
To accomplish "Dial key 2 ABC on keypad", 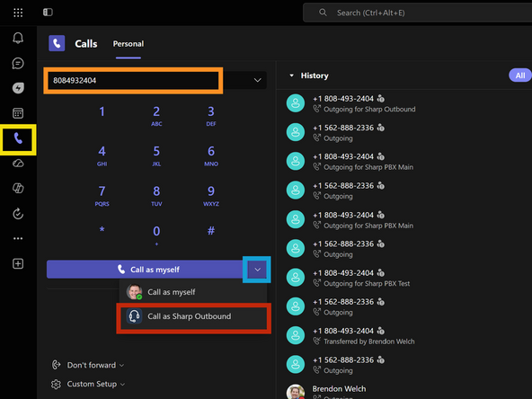I will pos(156,116).
